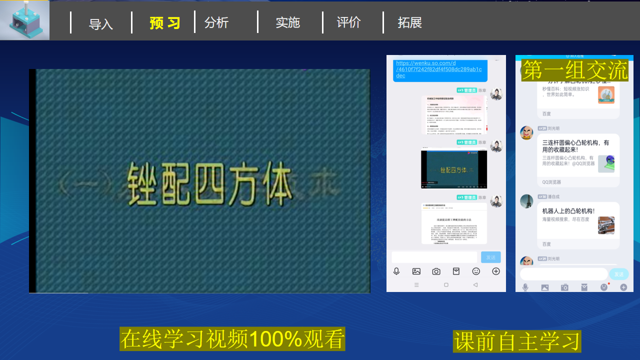Go to the 实施 tab
Screen dimensions: 640x360
(x=288, y=22)
